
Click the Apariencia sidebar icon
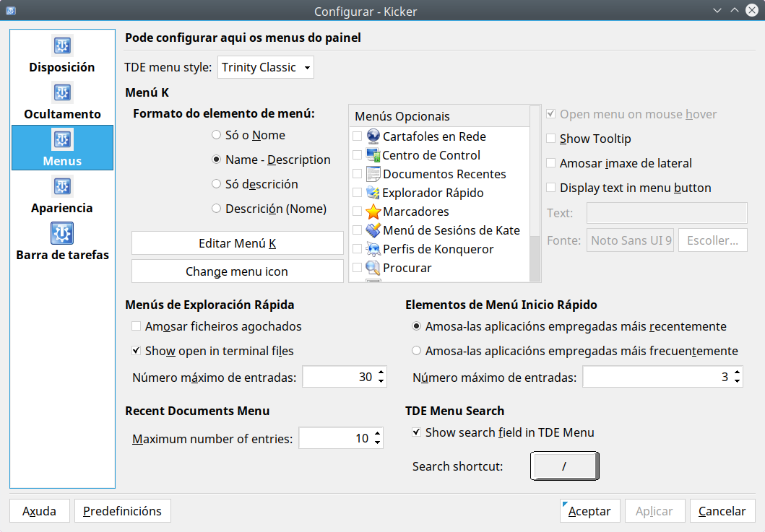pyautogui.click(x=62, y=186)
